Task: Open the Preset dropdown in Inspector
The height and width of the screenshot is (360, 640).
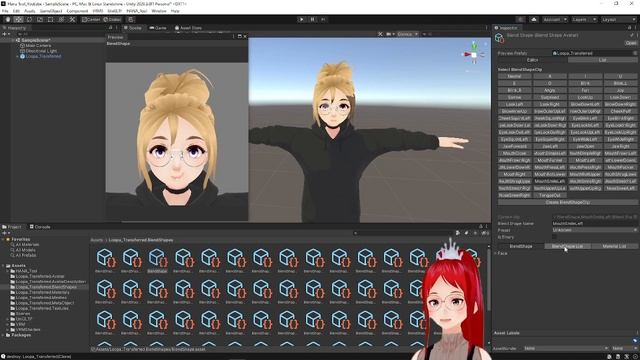Action: pyautogui.click(x=594, y=230)
